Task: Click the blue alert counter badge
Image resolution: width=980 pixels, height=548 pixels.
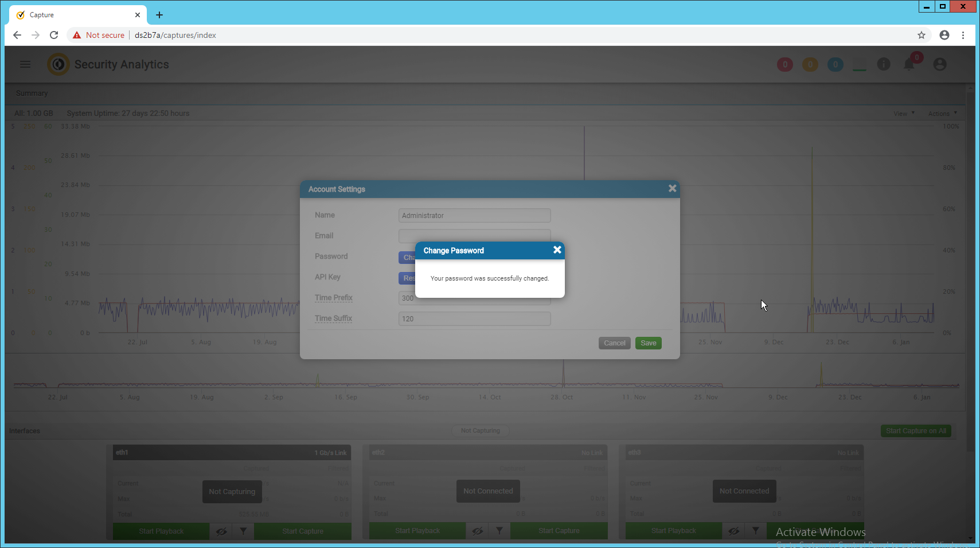Action: coord(835,65)
